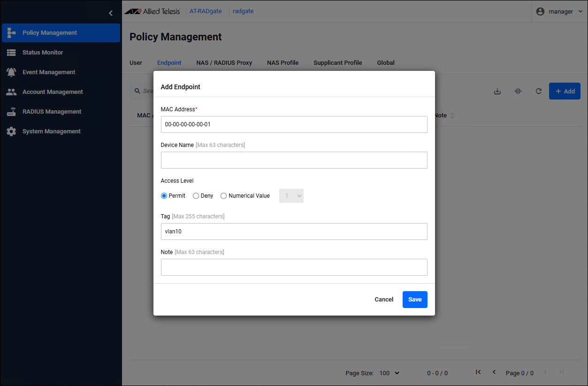Select the Numerical Value radio option

click(224, 196)
